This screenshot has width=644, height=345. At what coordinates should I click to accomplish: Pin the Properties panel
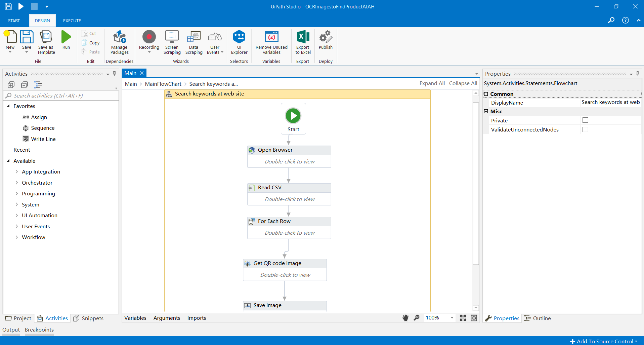pos(637,73)
